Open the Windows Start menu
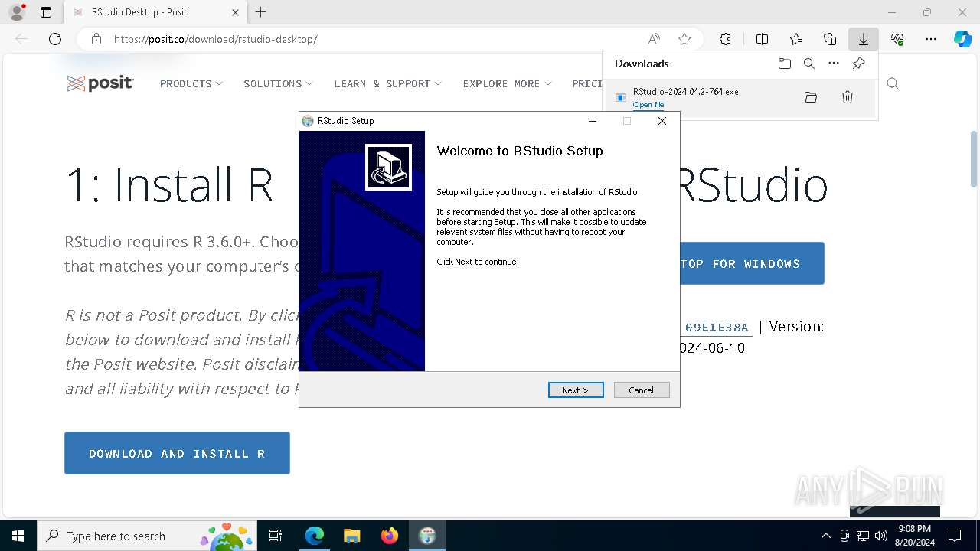980x551 pixels. click(x=18, y=536)
